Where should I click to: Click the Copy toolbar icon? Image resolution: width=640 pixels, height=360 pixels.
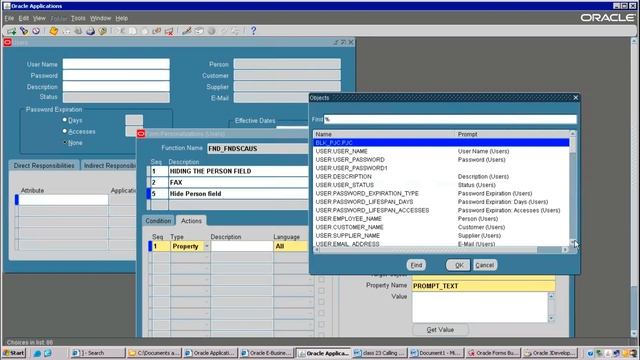click(132, 31)
